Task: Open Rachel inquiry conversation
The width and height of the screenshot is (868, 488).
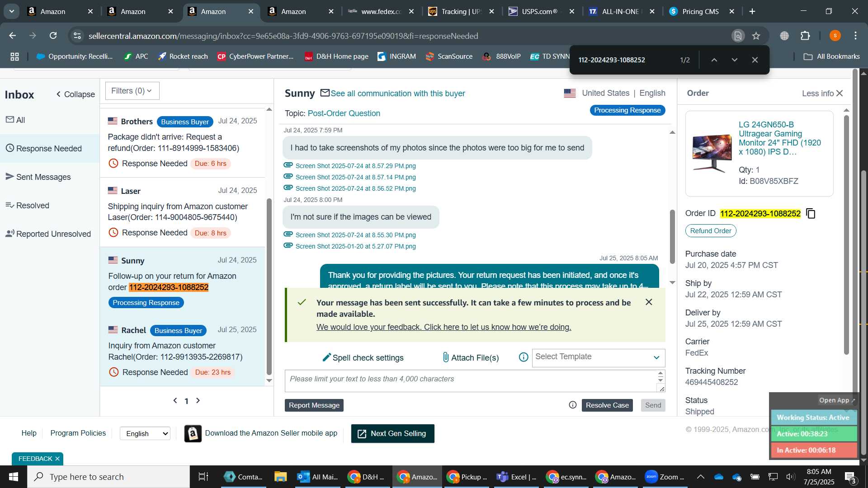Action: [183, 352]
